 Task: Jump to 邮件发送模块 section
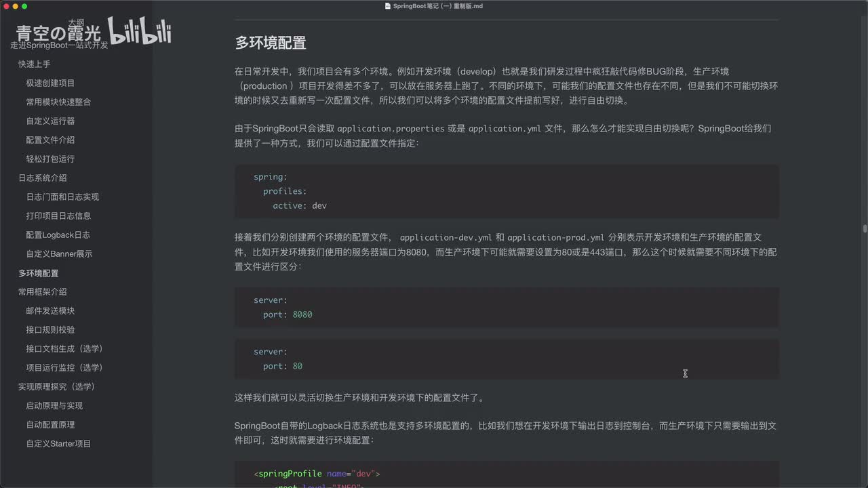[x=50, y=310]
